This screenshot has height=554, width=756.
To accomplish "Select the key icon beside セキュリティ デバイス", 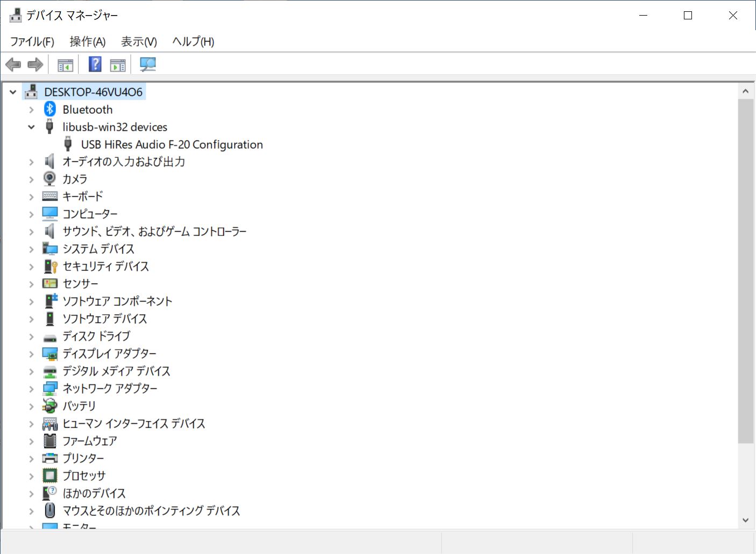I will tap(51, 266).
